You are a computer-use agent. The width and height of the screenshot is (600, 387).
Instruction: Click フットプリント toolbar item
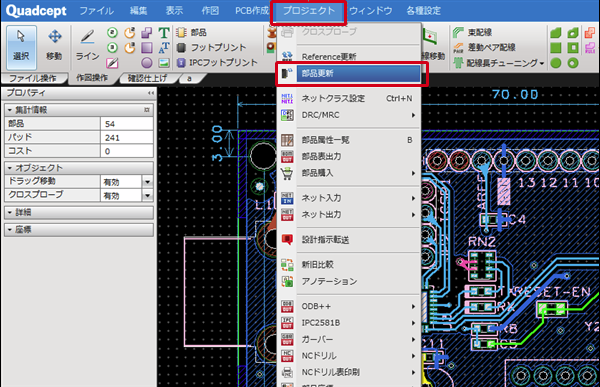tap(212, 47)
